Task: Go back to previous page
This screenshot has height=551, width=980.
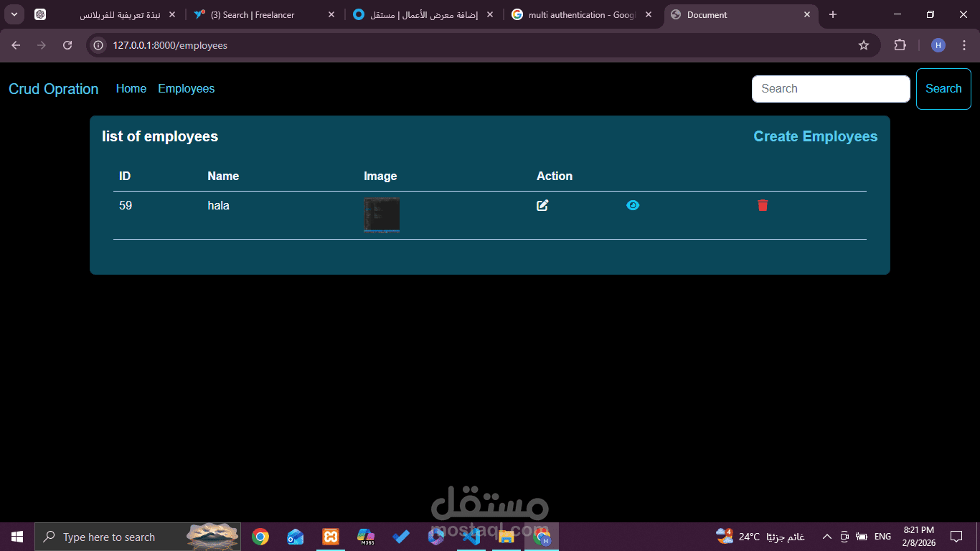Action: point(16,45)
